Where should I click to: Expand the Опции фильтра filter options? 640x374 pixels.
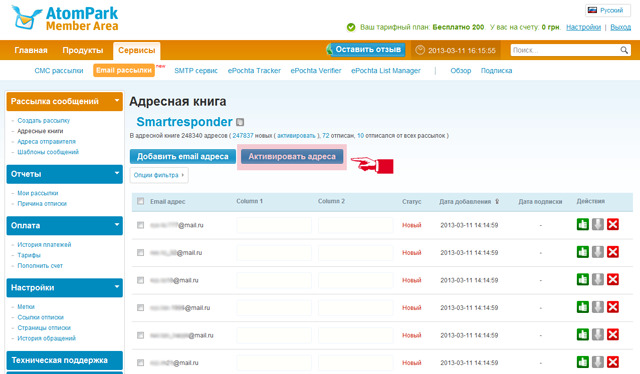pos(159,175)
